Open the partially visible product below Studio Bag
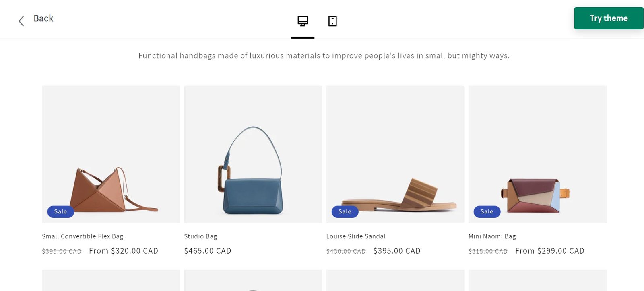 [x=253, y=280]
